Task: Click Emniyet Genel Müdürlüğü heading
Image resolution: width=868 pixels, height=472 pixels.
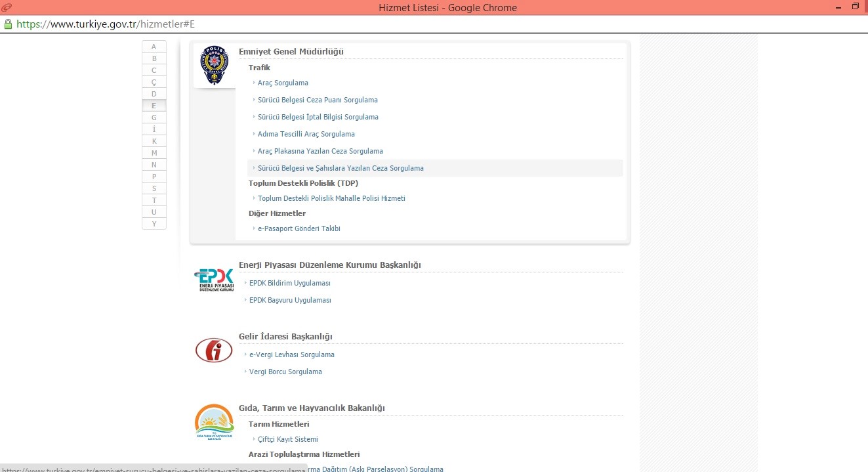Action: [291, 52]
